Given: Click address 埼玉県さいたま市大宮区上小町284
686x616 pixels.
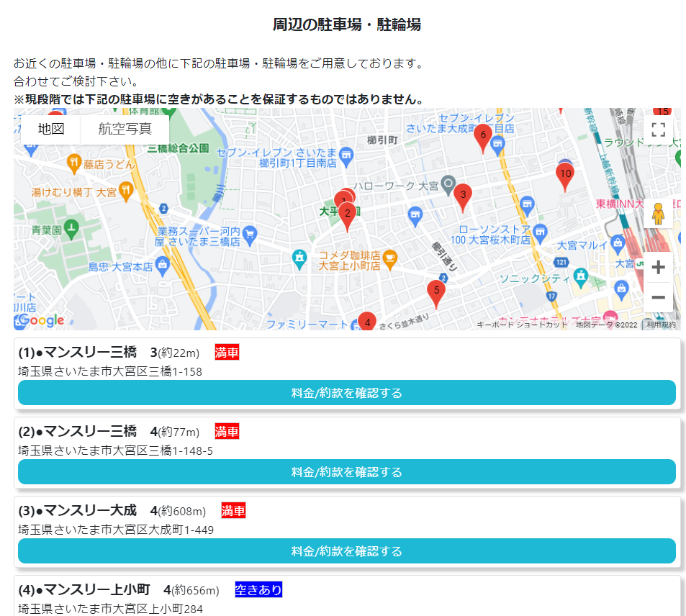Looking at the screenshot, I should click(x=110, y=609).
